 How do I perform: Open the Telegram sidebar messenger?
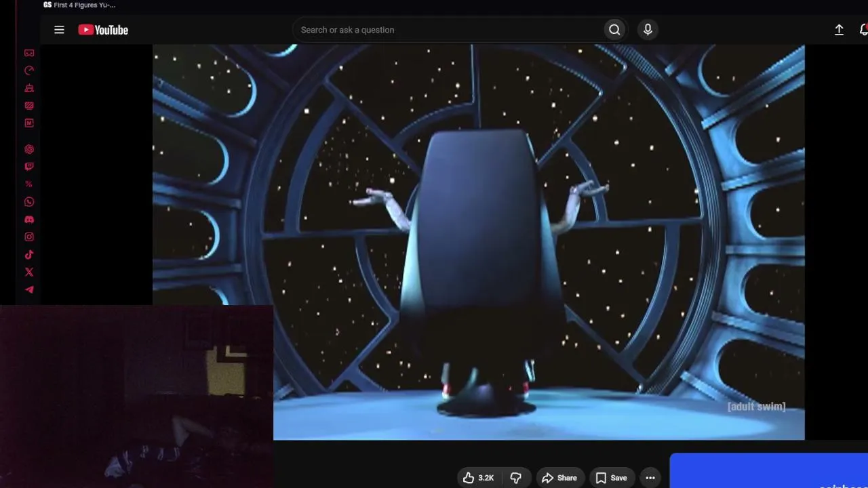pyautogui.click(x=29, y=290)
